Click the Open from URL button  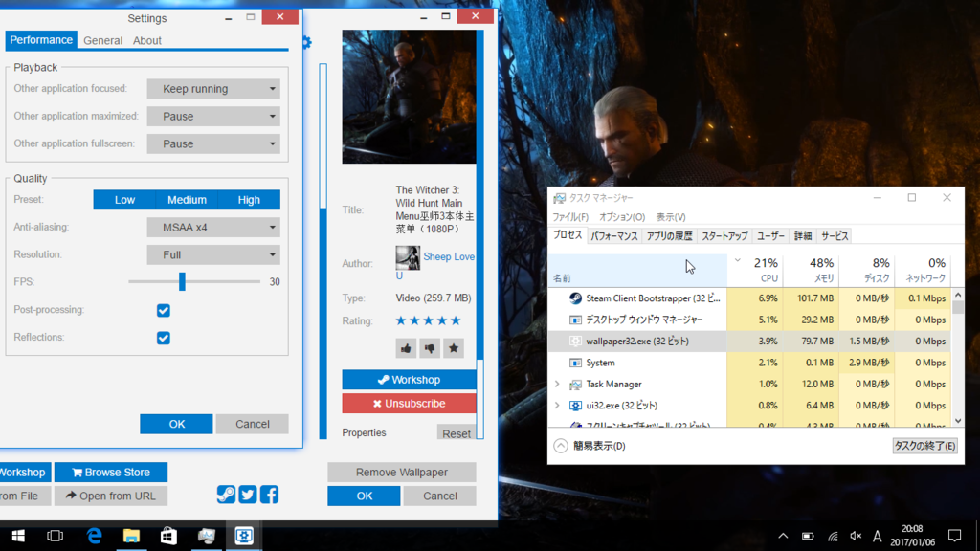pyautogui.click(x=111, y=496)
